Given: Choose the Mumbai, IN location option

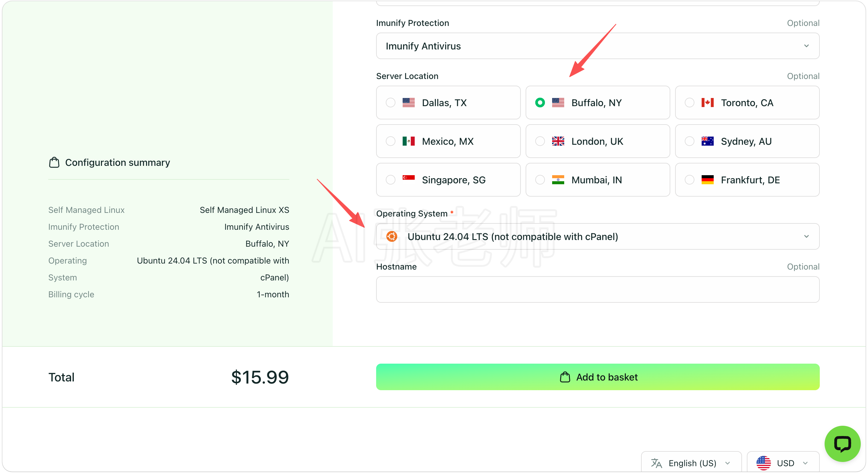Looking at the screenshot, I should tap(597, 180).
